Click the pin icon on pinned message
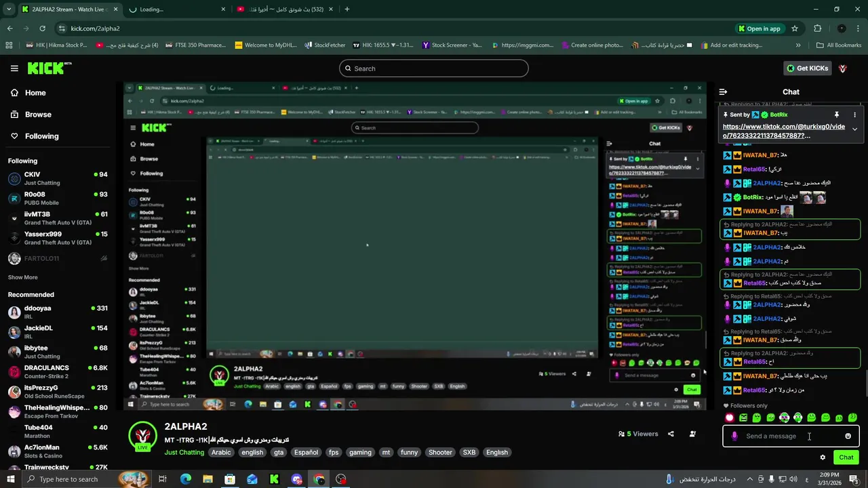Viewport: 868px width, 488px height. tap(837, 115)
